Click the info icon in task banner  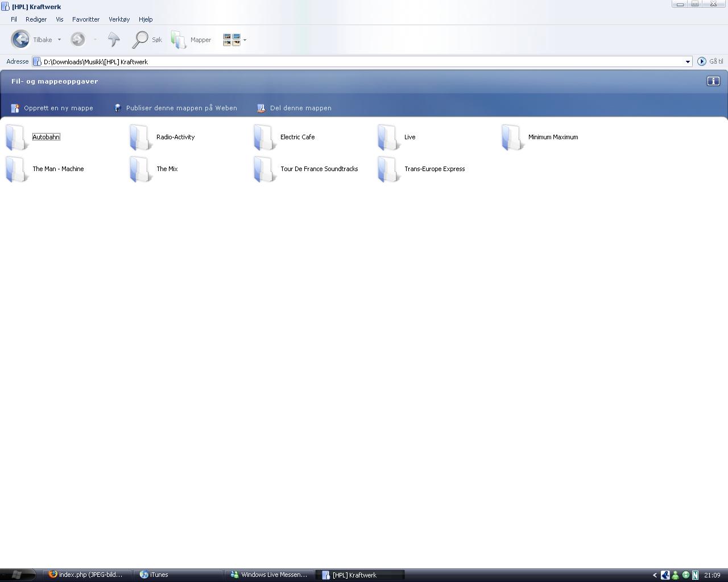713,81
